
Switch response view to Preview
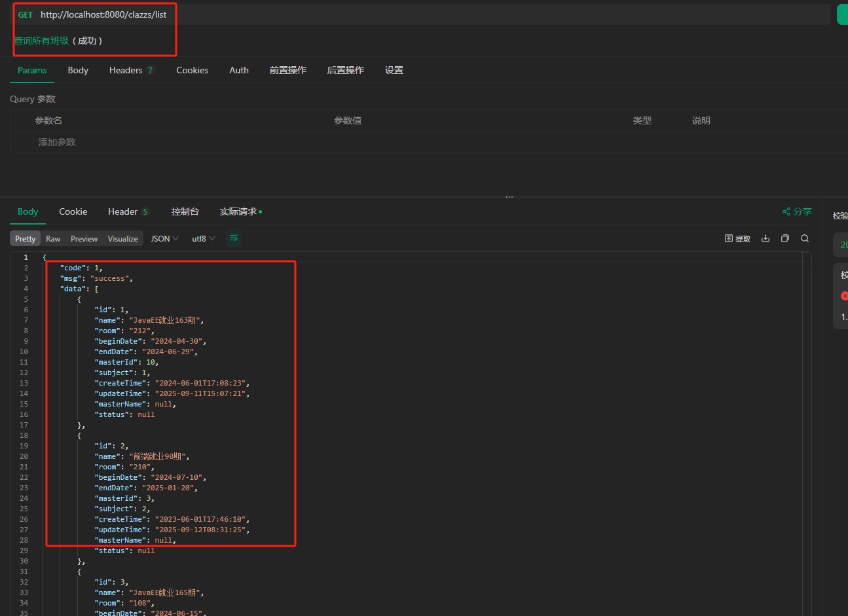point(84,238)
